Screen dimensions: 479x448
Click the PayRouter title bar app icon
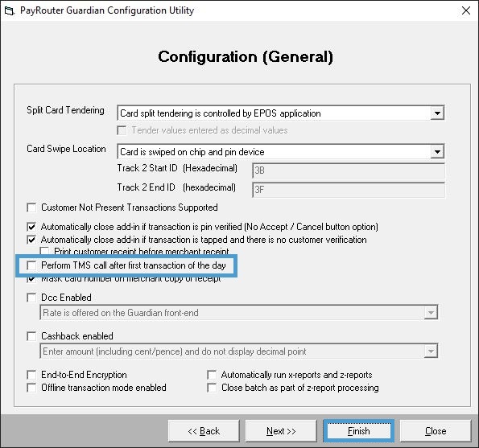pos(9,11)
